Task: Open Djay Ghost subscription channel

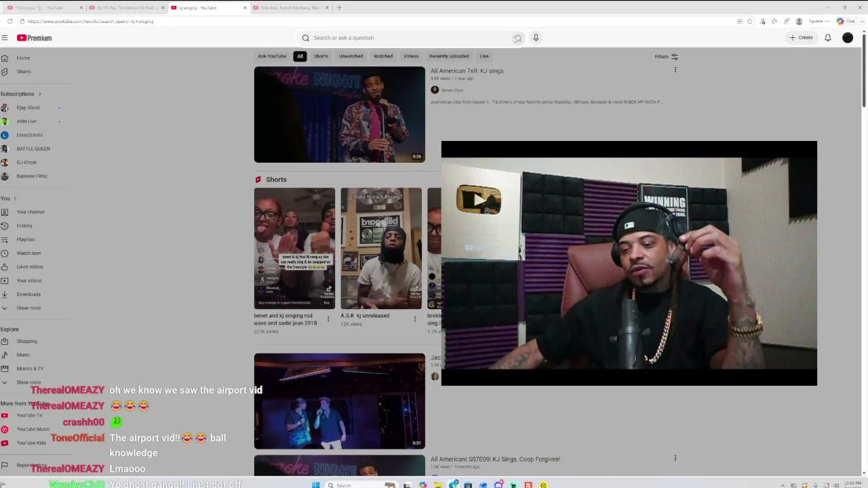Action: pos(28,107)
